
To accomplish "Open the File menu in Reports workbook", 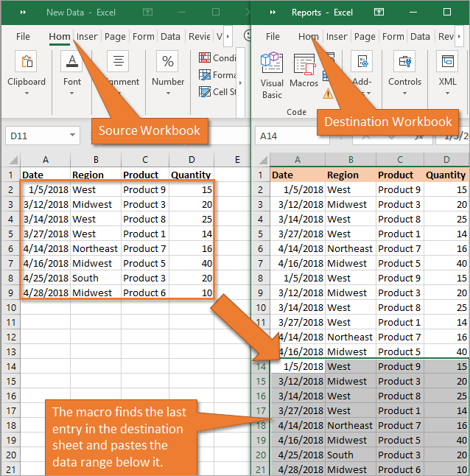I will coord(273,37).
